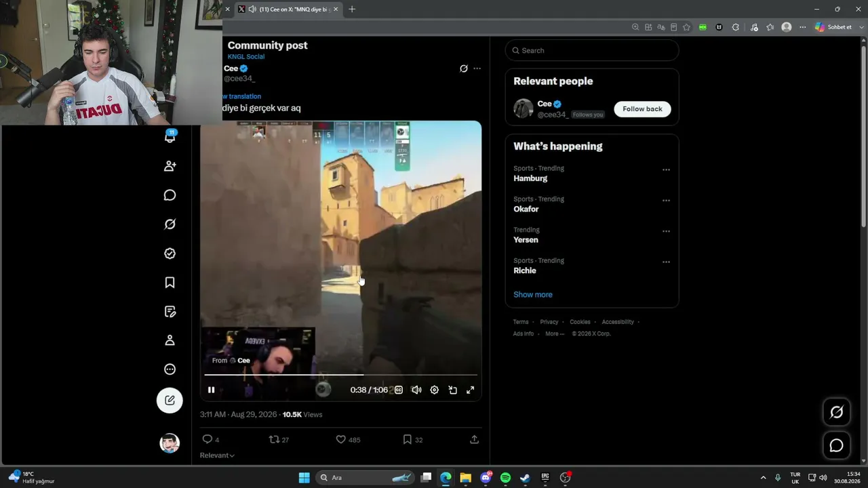Open the Okafor trending topic
The width and height of the screenshot is (868, 488).
(526, 209)
